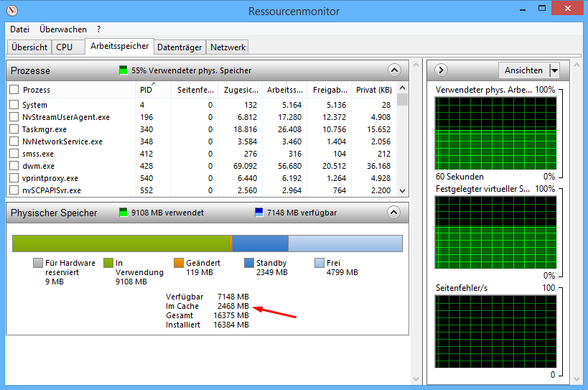The image size is (588, 390).
Task: Sort by Freigab... column header
Action: pos(330,90)
